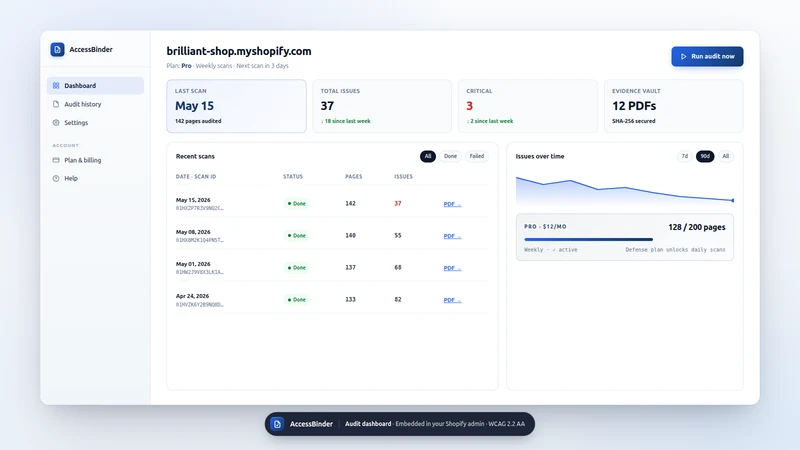Open PDF for Apr 24, 2026 scan
The width and height of the screenshot is (800, 450).
click(452, 300)
